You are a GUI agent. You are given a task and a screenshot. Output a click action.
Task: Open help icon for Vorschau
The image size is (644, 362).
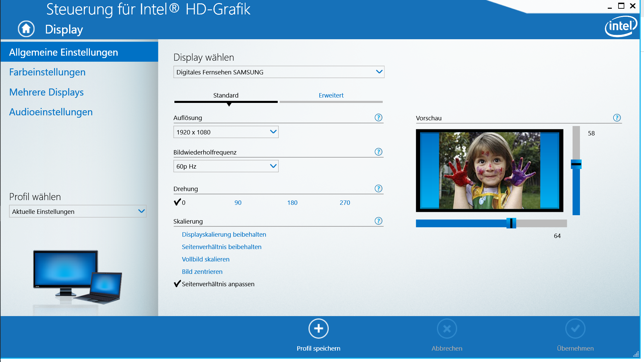pos(617,118)
